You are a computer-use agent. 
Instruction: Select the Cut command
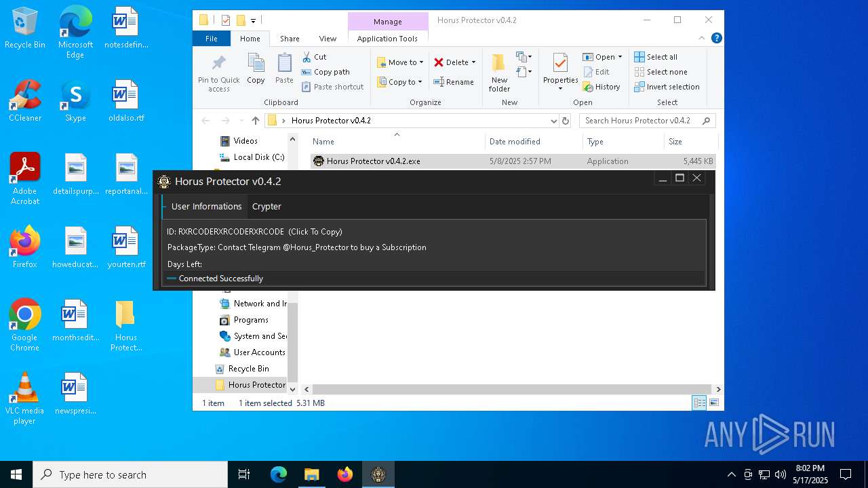click(x=314, y=57)
